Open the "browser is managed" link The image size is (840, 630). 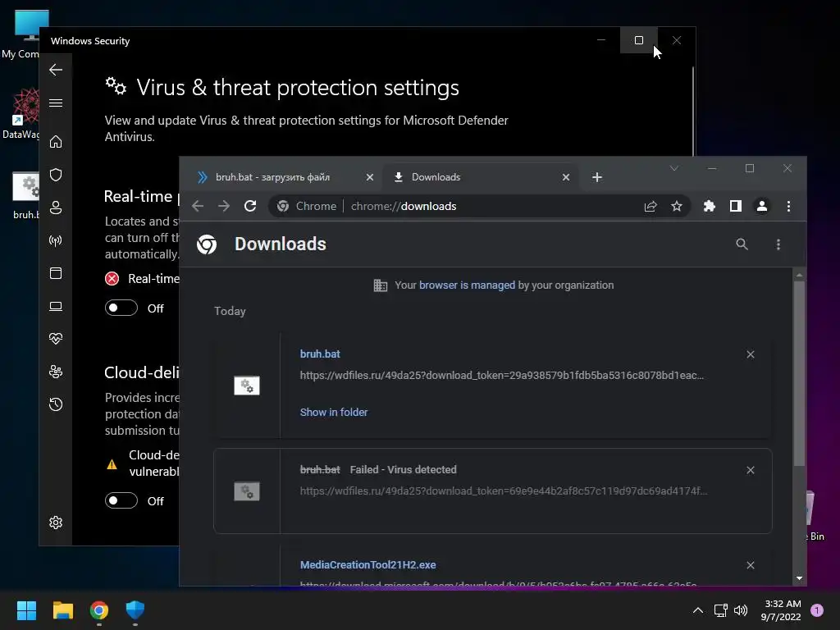coord(467,285)
